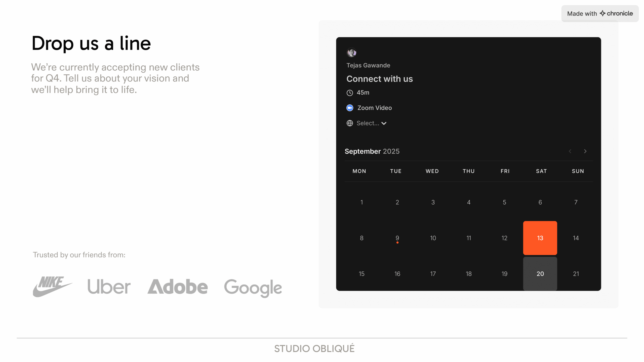The image size is (644, 362).
Task: Open the timezone Select... dropdown
Action: point(371,123)
